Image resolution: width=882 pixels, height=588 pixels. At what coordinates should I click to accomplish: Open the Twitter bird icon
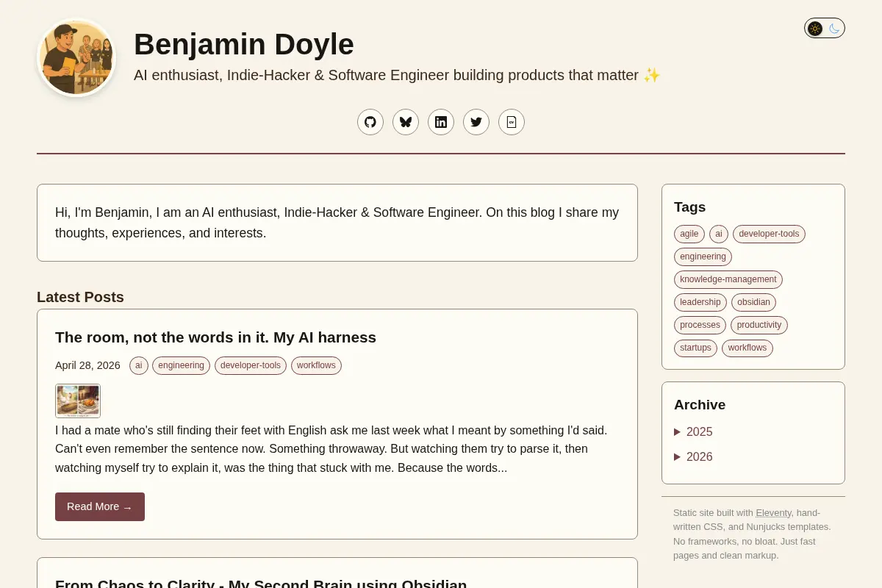[476, 122]
